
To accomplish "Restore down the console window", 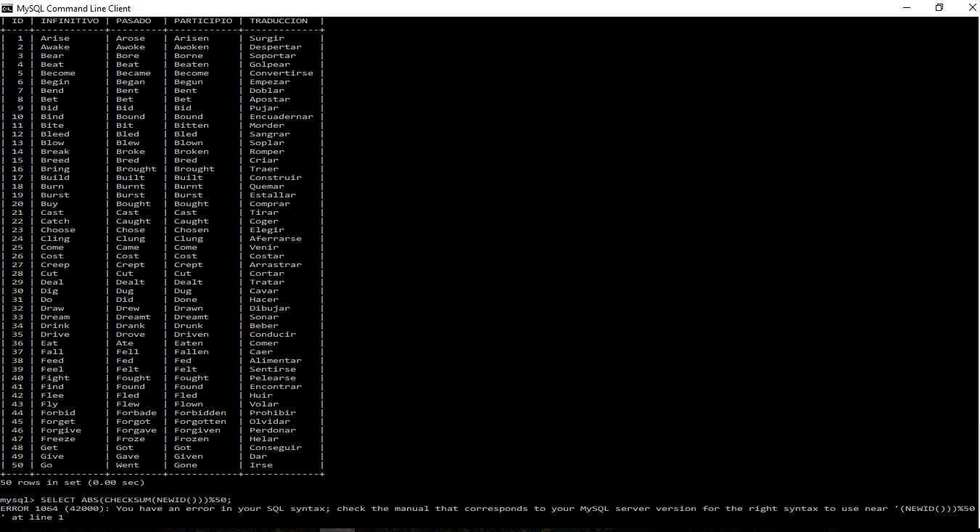I will [x=939, y=8].
